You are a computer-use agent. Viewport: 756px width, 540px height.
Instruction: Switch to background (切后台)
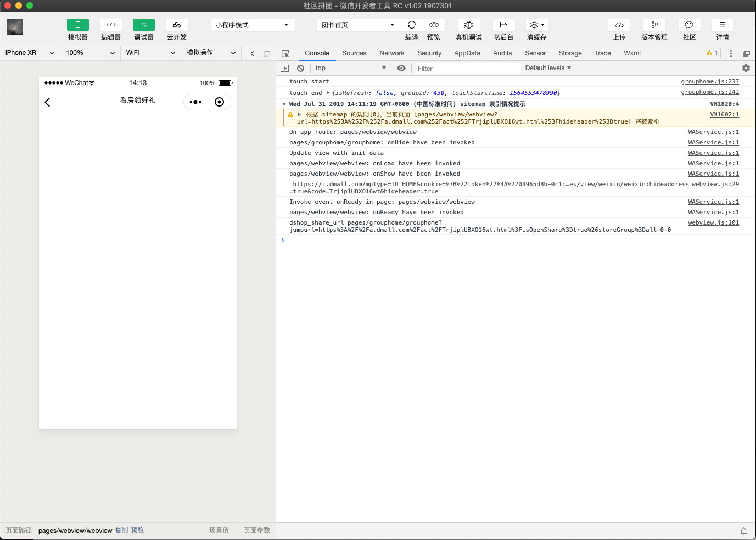click(503, 25)
